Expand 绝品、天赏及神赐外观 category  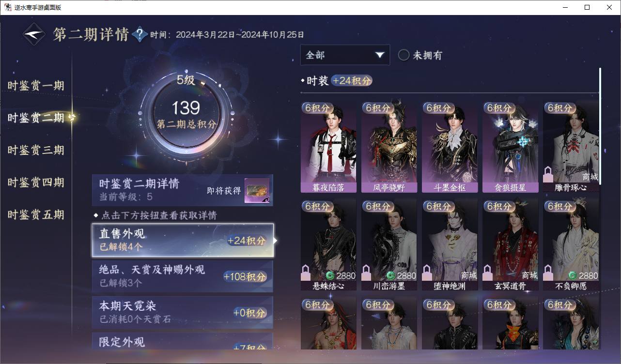click(x=183, y=276)
